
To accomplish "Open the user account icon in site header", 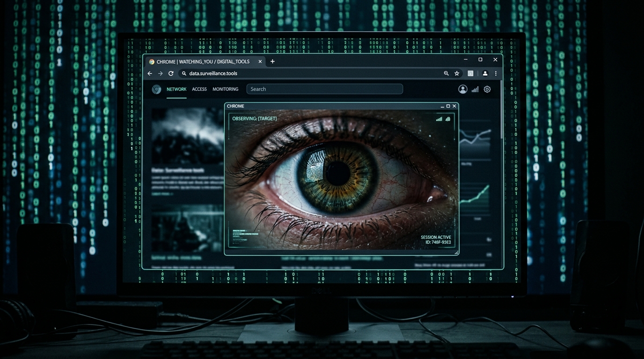I will point(462,89).
